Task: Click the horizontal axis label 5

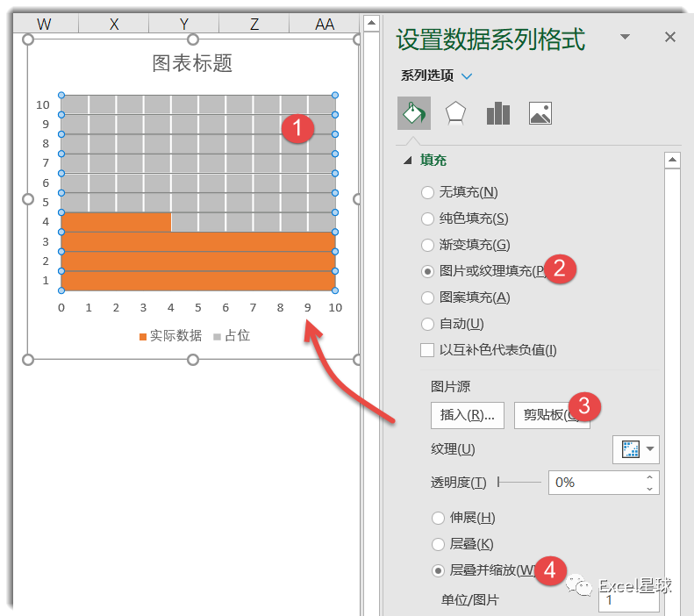Action: click(197, 307)
